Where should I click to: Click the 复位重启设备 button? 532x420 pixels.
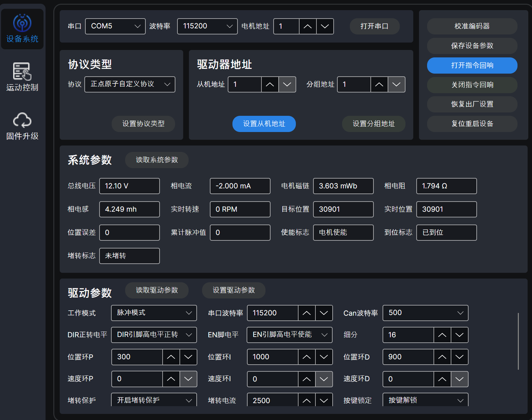click(472, 124)
